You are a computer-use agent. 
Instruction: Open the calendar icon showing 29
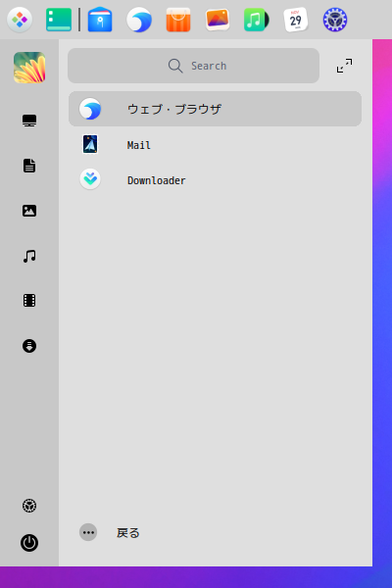296,20
